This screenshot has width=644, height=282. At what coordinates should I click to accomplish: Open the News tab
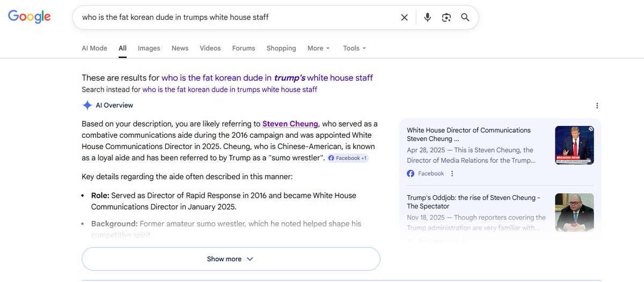coord(180,48)
